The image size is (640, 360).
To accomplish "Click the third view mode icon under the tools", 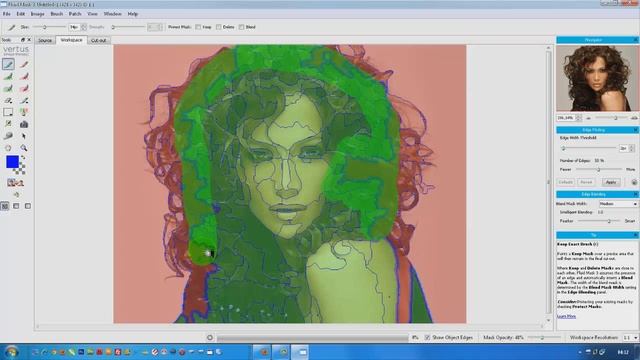I will [28, 206].
